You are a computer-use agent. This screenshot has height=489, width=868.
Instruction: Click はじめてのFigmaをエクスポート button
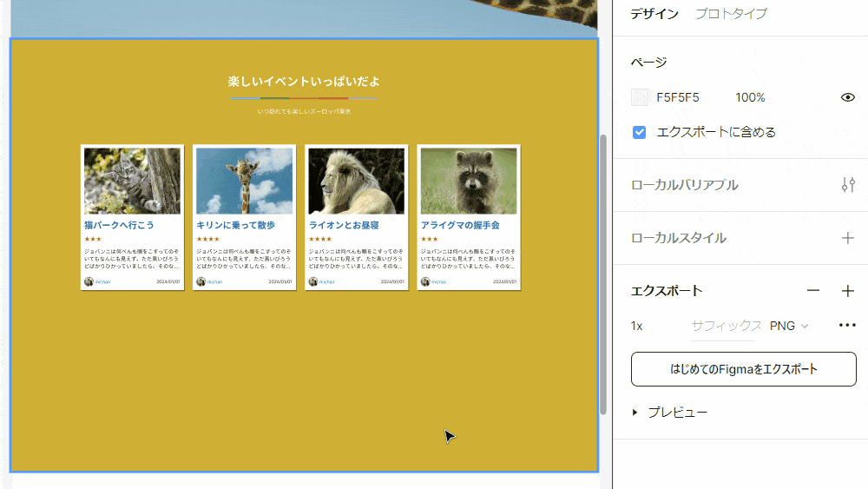(744, 369)
